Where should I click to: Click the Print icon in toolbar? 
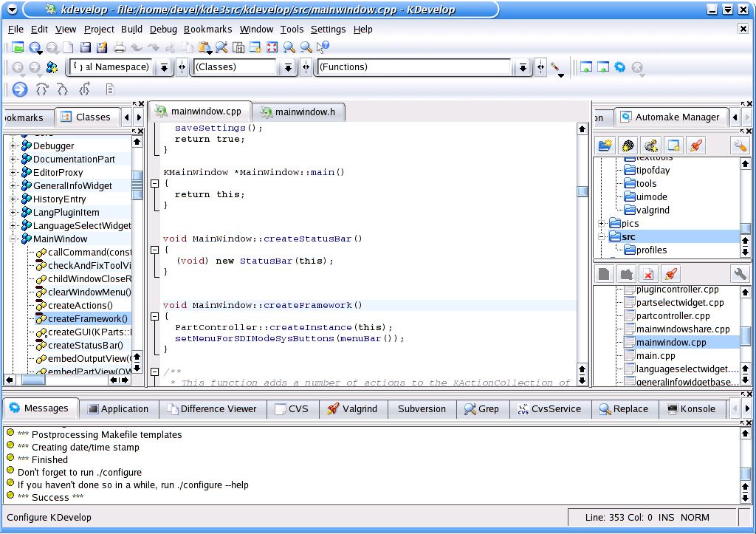(119, 47)
